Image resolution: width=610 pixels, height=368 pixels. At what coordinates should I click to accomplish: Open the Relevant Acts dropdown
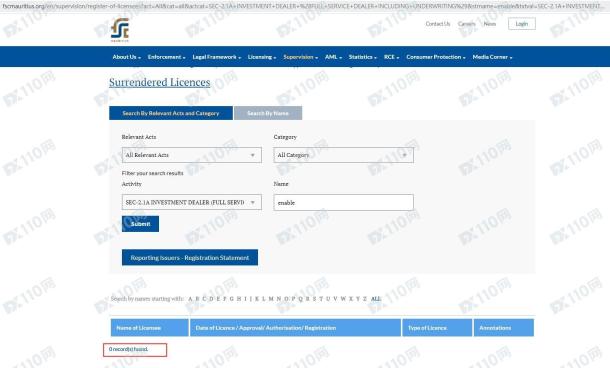pos(191,155)
